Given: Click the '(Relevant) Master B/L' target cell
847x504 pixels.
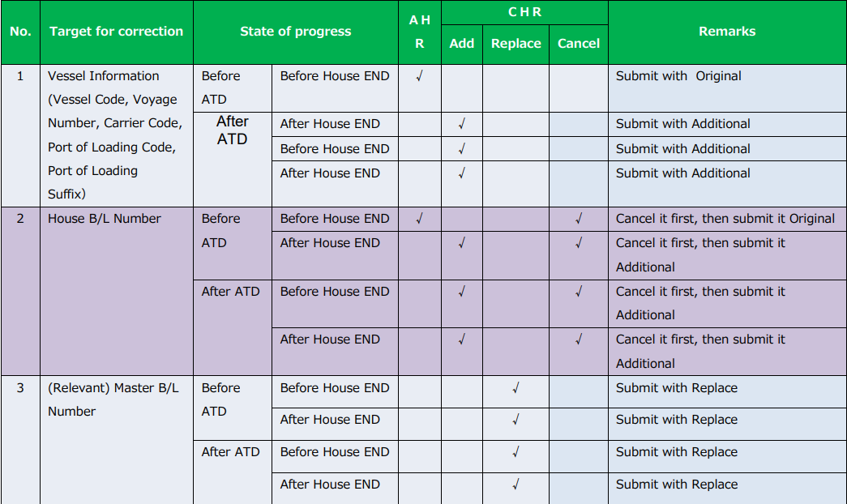Looking at the screenshot, I should coord(113,388).
